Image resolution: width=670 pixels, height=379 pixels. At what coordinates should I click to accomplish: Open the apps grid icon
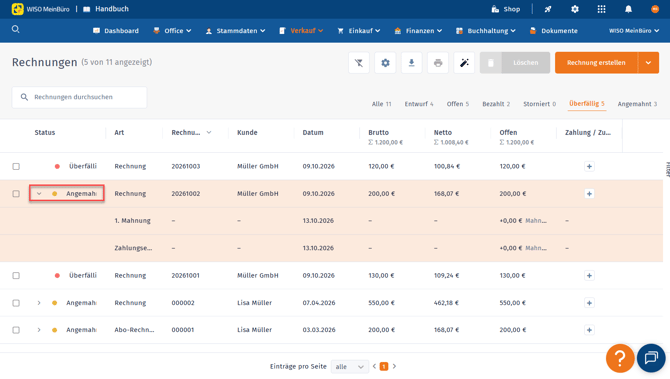click(601, 9)
